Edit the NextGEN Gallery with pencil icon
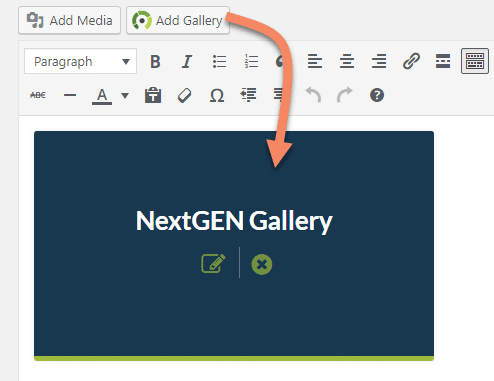 pos(213,264)
